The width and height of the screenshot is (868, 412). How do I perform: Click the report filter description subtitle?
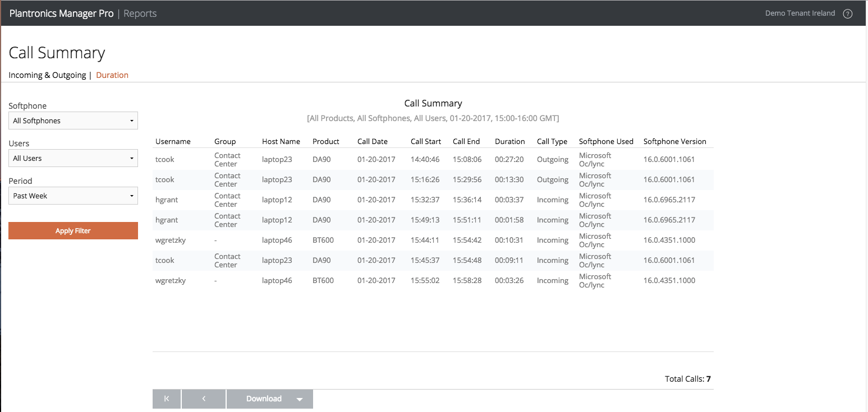tap(433, 118)
